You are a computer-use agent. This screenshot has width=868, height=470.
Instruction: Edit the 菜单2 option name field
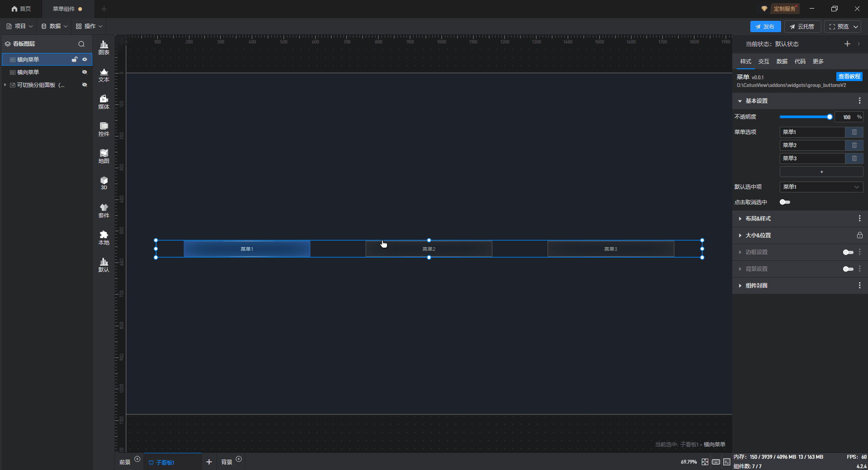click(812, 145)
